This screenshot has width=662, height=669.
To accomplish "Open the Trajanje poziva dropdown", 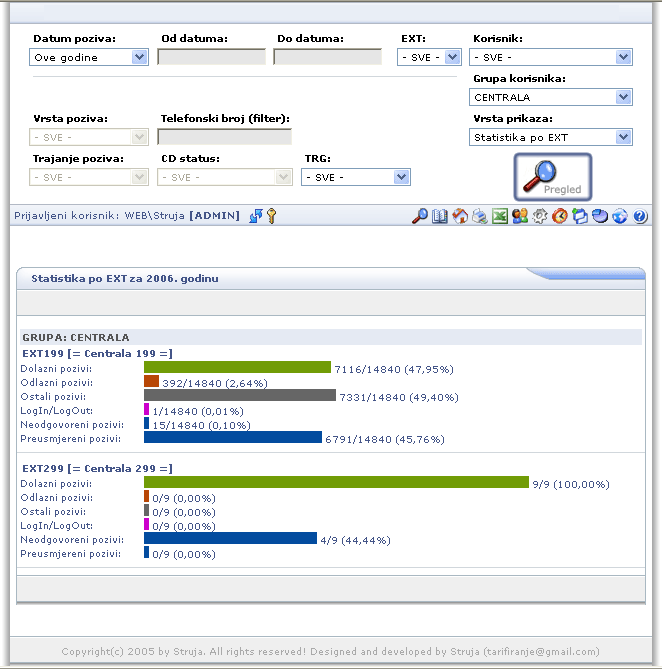I will coord(89,177).
